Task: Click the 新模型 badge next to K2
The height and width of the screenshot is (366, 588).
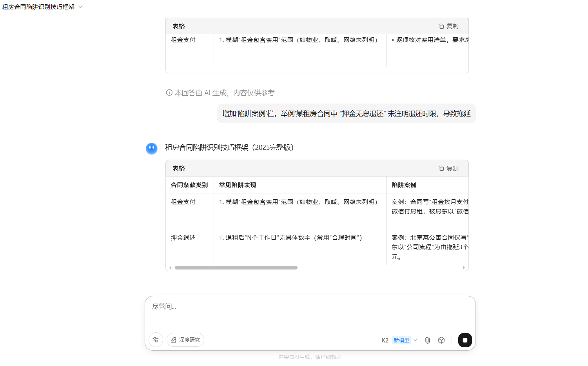Action: 401,340
